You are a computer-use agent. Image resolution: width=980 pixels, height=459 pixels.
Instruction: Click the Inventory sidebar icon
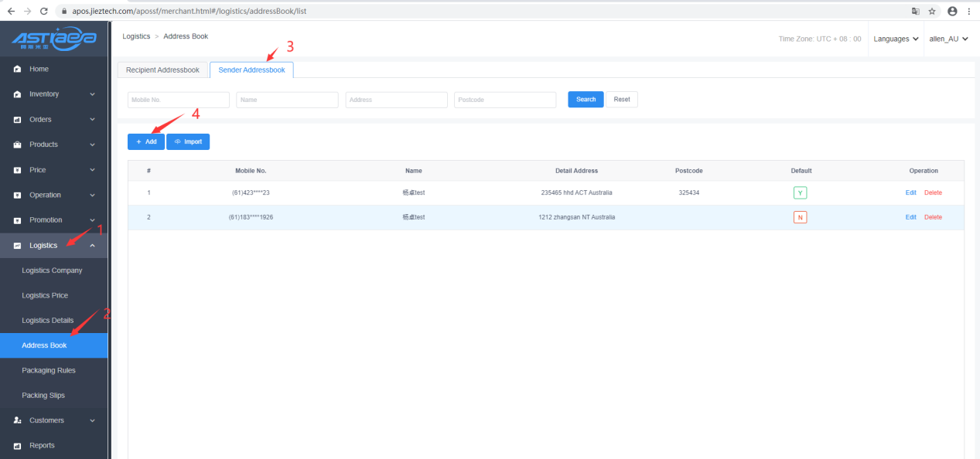coord(17,94)
